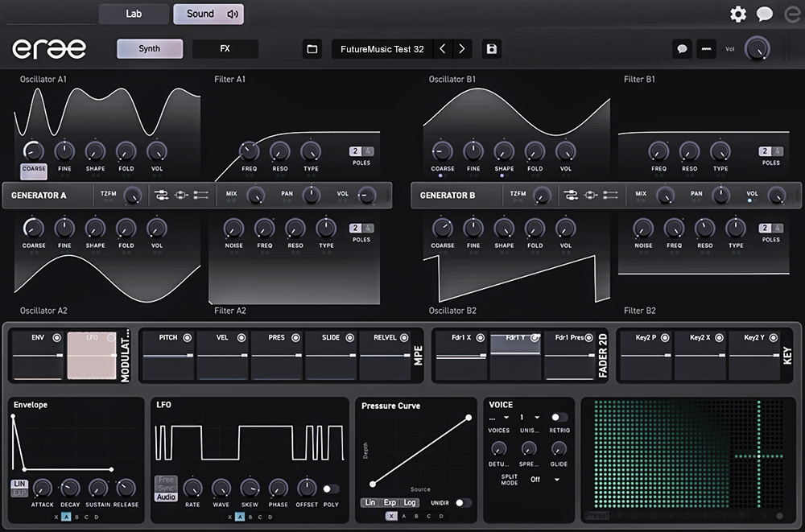Choose Log pressure curve button
This screenshot has height=532, width=805.
click(x=409, y=503)
